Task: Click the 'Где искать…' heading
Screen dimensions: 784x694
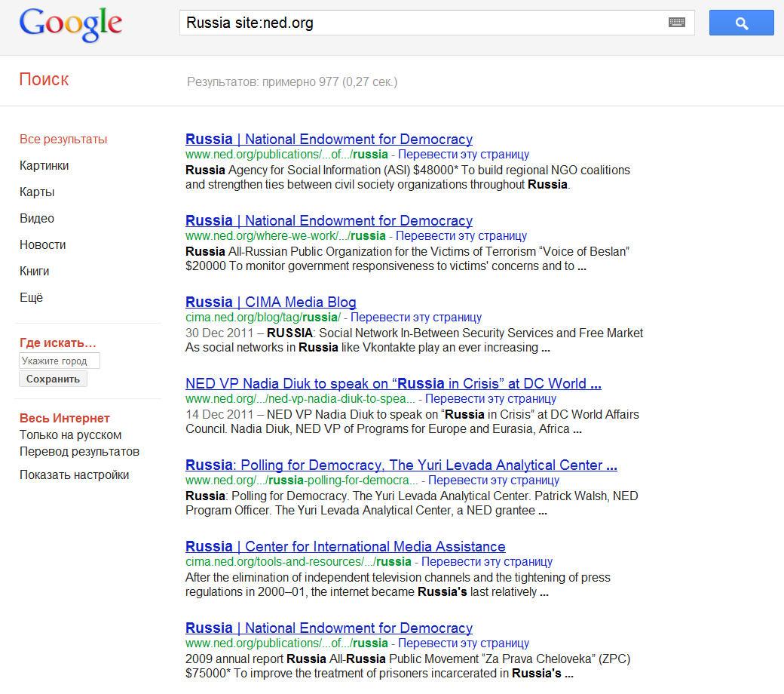Action: pyautogui.click(x=57, y=342)
